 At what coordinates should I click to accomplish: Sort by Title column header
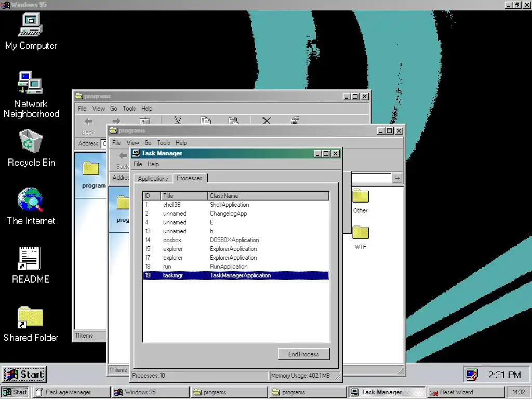pos(184,196)
